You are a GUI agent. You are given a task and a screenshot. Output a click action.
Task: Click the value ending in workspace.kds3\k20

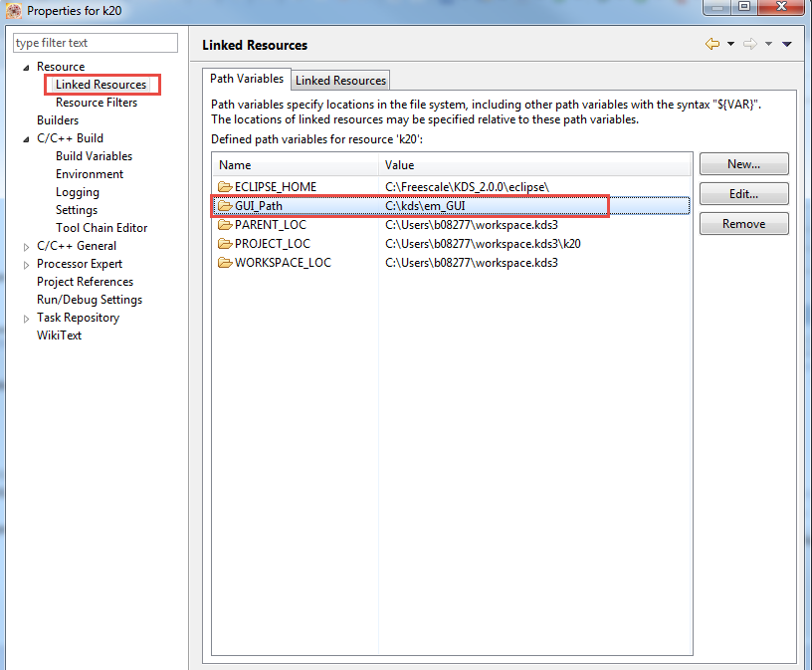(x=483, y=244)
